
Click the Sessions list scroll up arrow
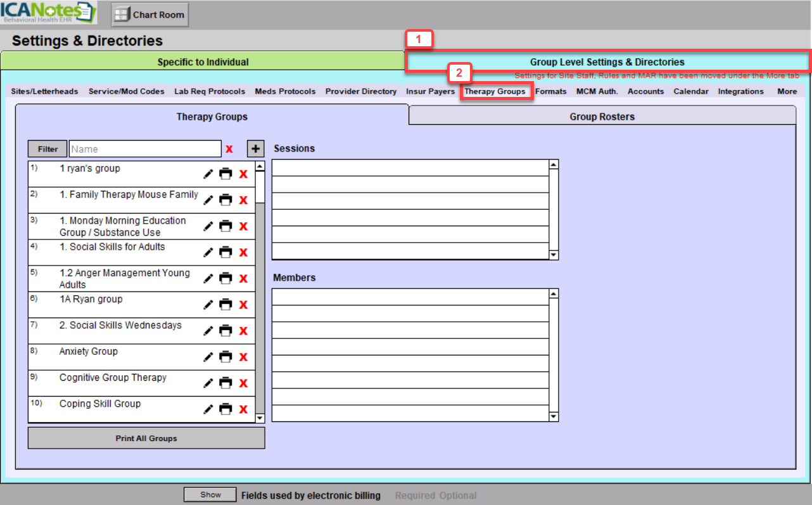(x=554, y=165)
